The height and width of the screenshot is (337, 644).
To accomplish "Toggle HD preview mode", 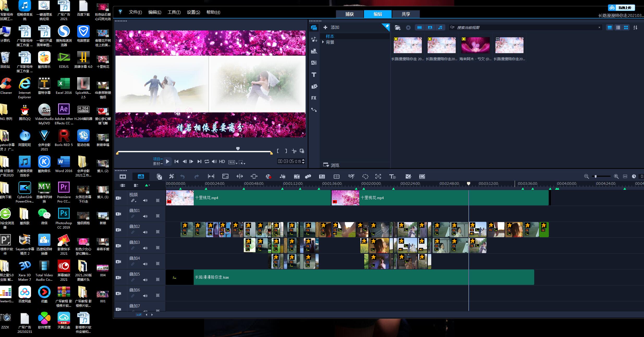I will (222, 162).
